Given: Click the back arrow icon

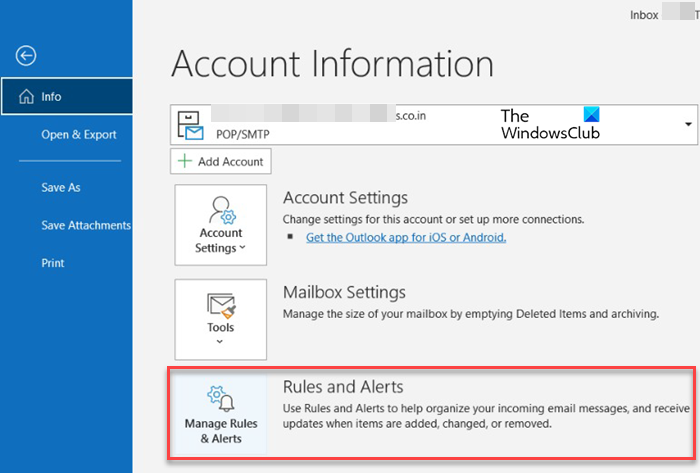Looking at the screenshot, I should click(26, 56).
